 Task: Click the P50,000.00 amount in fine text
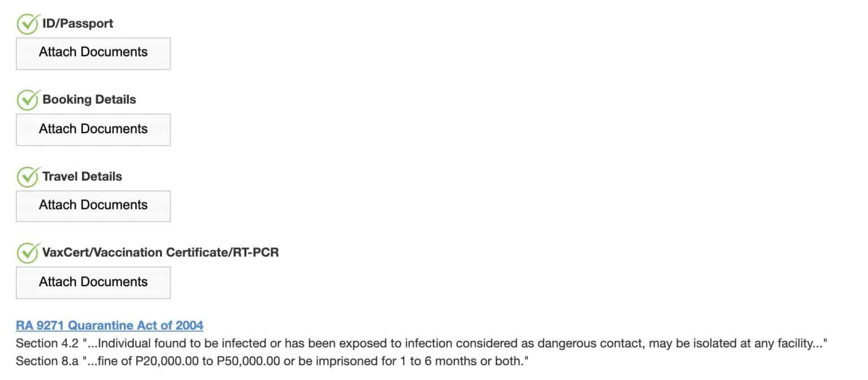pos(249,361)
